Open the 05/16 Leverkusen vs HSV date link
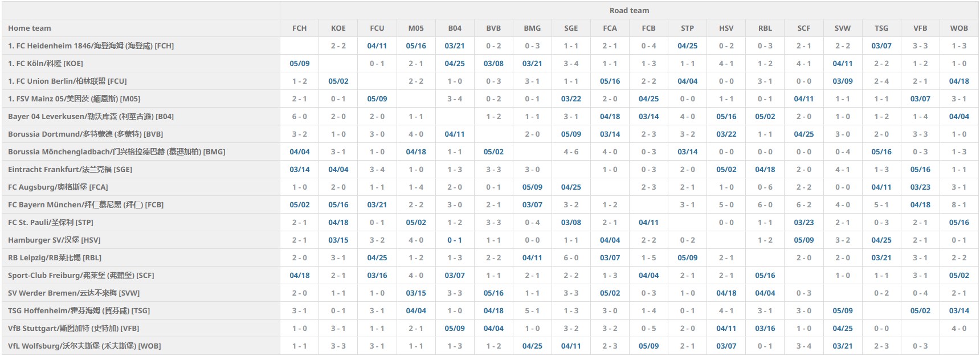The height and width of the screenshot is (356, 980). (726, 116)
